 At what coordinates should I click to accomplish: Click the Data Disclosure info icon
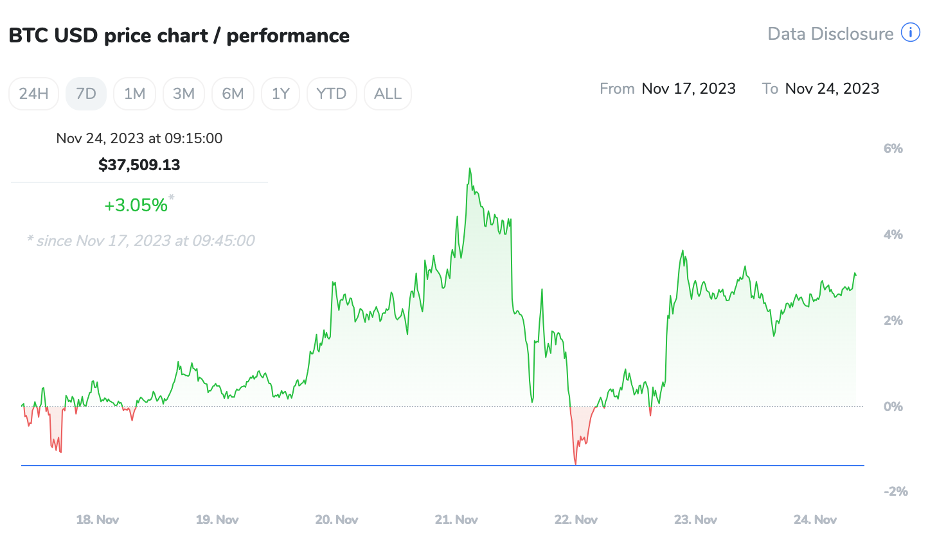pyautogui.click(x=911, y=33)
